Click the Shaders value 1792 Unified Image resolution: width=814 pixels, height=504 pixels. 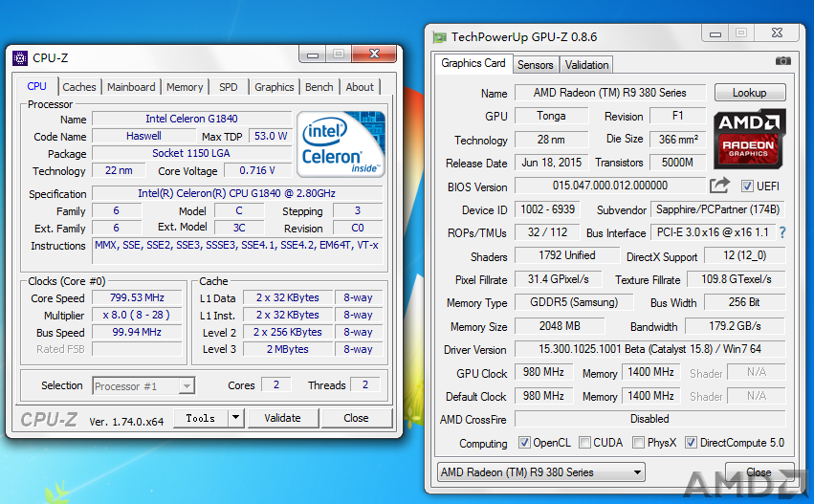coord(567,255)
